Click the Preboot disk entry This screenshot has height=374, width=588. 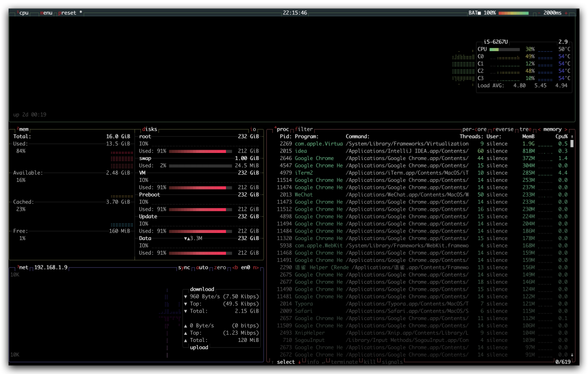(x=149, y=195)
